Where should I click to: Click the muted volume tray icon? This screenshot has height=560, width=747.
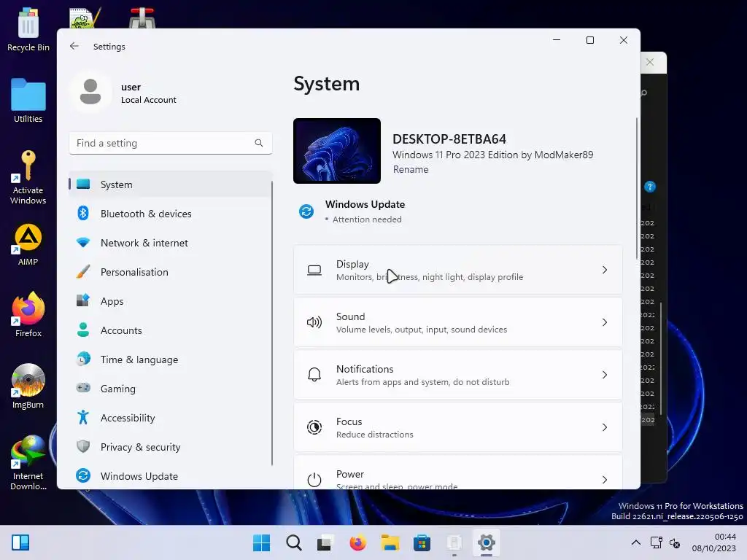pos(675,542)
